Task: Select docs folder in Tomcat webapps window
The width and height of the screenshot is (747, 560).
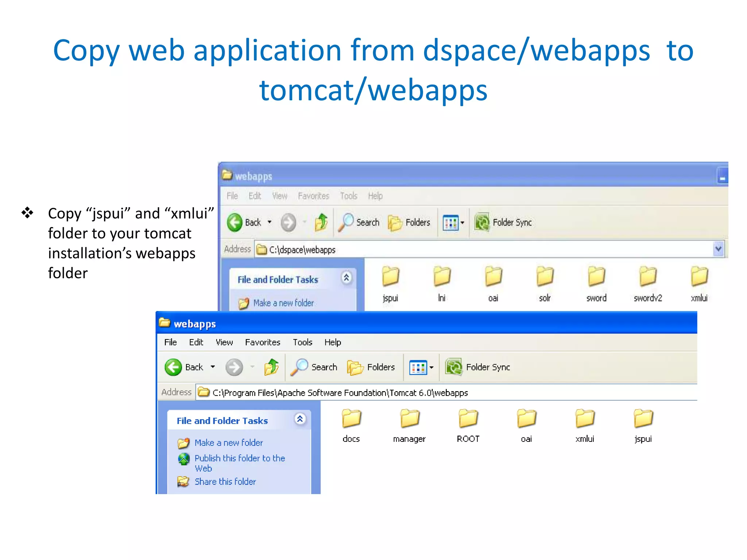Action: (x=351, y=425)
